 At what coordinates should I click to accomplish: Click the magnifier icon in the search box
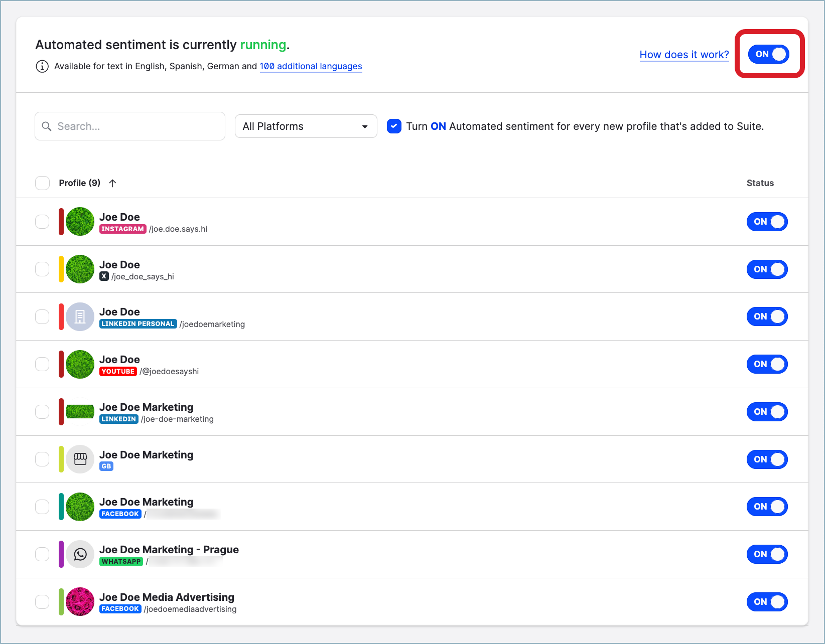47,126
